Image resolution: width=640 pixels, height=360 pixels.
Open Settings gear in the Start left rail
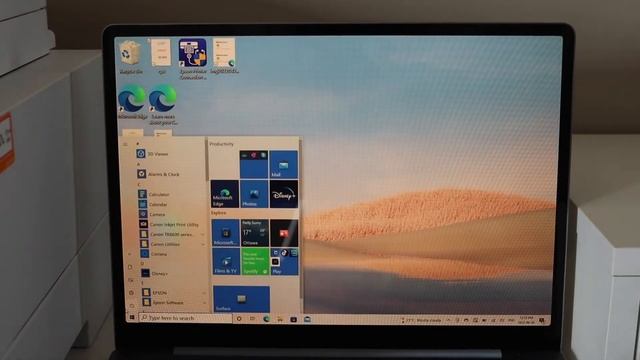tap(131, 293)
